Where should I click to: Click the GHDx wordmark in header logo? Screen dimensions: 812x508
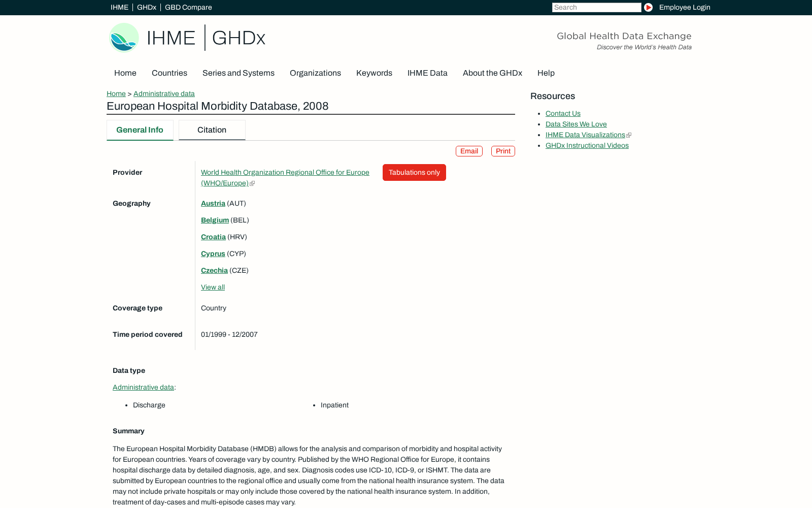coord(239,38)
